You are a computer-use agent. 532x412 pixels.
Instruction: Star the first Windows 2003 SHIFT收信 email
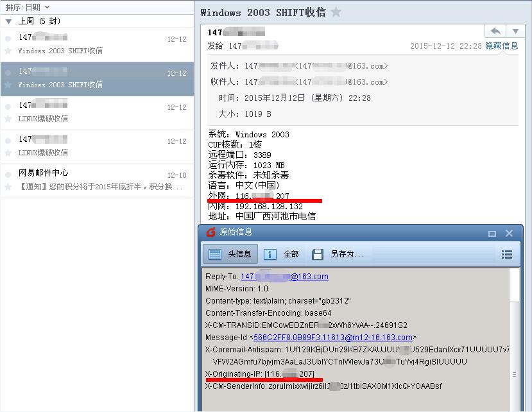(x=8, y=51)
